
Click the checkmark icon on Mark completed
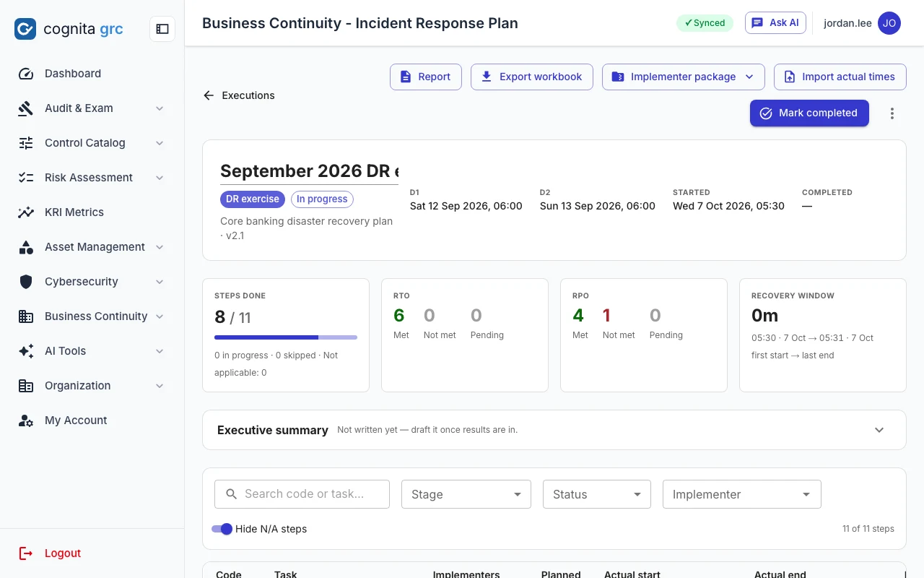766,113
